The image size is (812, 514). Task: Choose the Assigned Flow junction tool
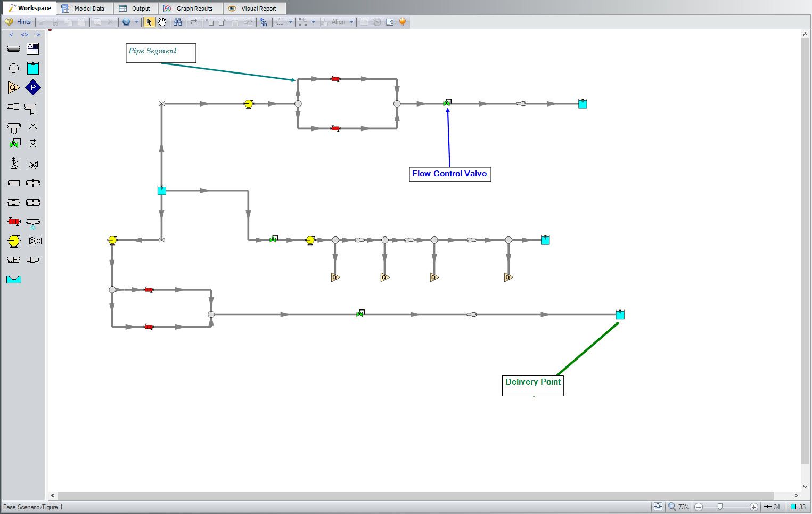tap(14, 87)
